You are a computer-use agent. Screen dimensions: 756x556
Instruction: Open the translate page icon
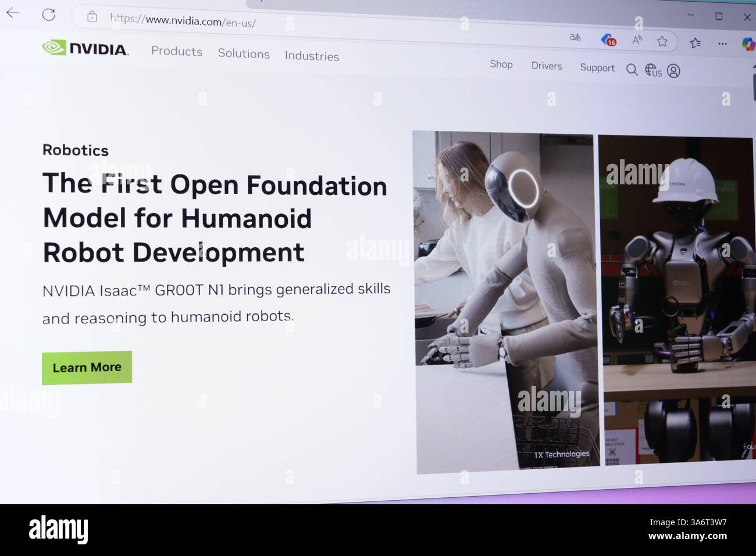(575, 37)
